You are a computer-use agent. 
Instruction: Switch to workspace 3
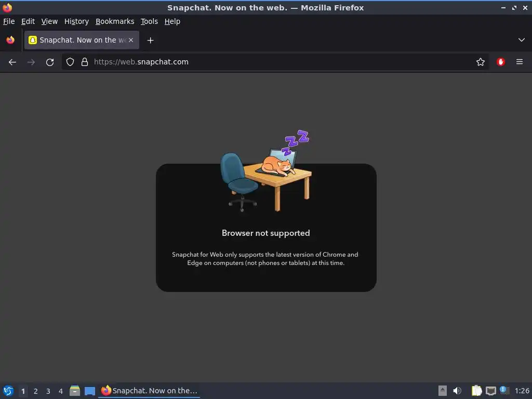point(48,391)
